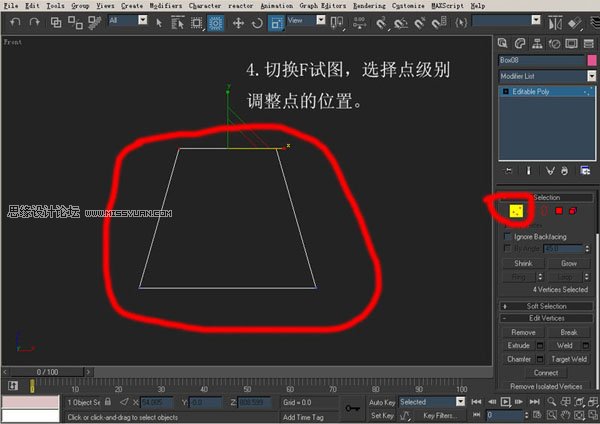Click the Rectangular Selection Region icon
Viewport: 600px width, 424px height.
pyautogui.click(x=197, y=23)
